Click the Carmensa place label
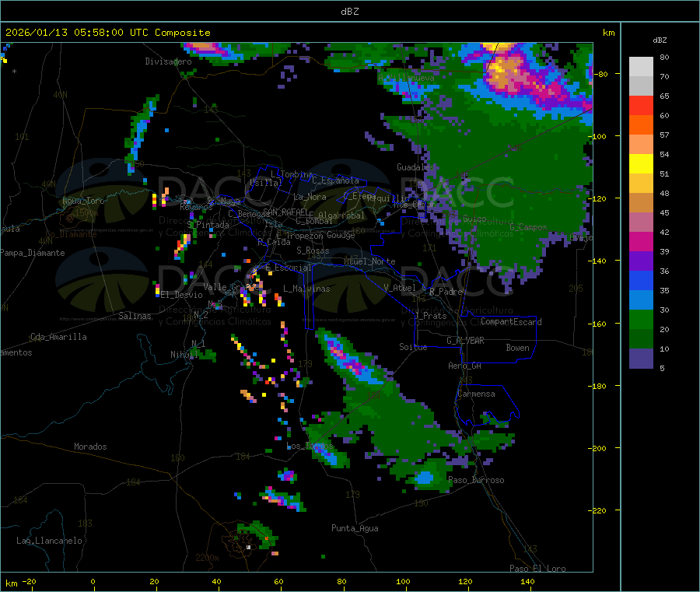 (x=476, y=394)
